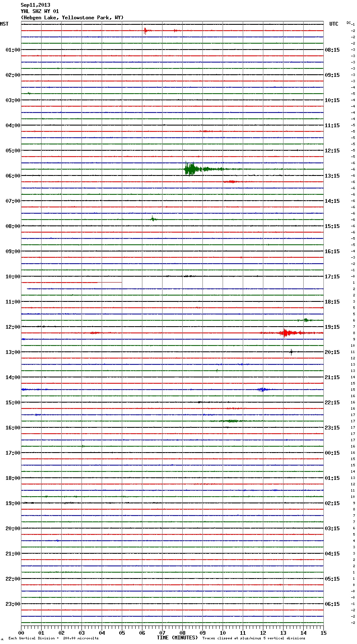Screen dimensions: 357x644
Task: Select the 15:00 MST time label
Action: tap(13, 403)
